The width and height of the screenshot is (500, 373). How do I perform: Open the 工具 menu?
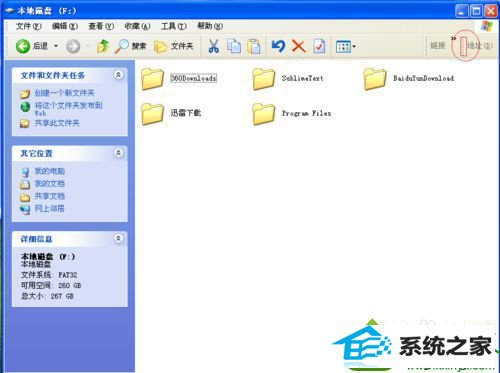point(174,26)
